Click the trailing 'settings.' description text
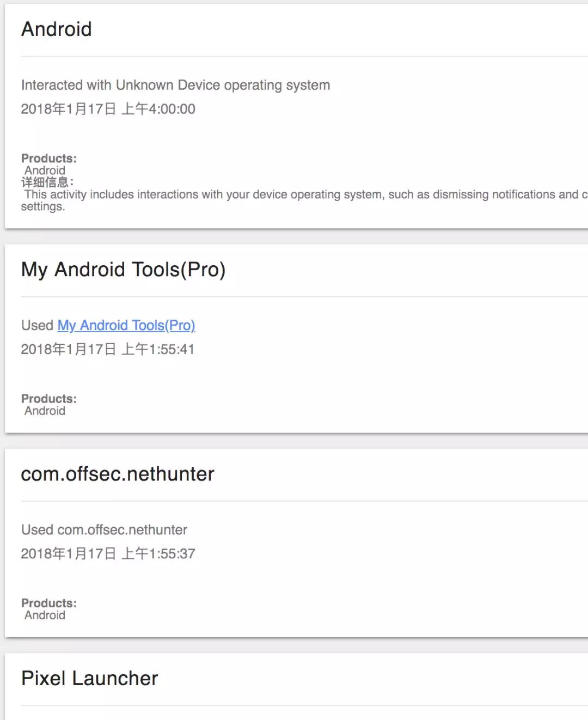The image size is (588, 720). pyautogui.click(x=43, y=206)
